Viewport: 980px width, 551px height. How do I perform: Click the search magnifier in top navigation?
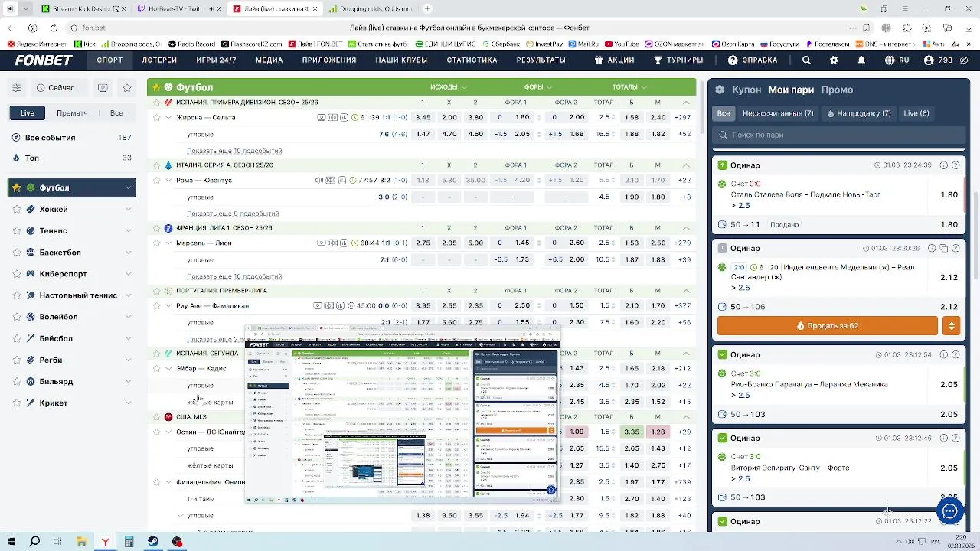pyautogui.click(x=806, y=60)
